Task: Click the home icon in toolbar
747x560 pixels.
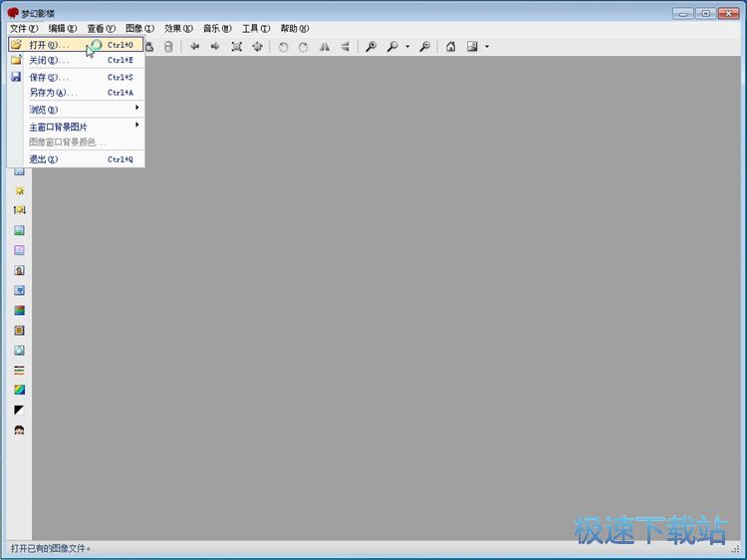Action: [450, 46]
